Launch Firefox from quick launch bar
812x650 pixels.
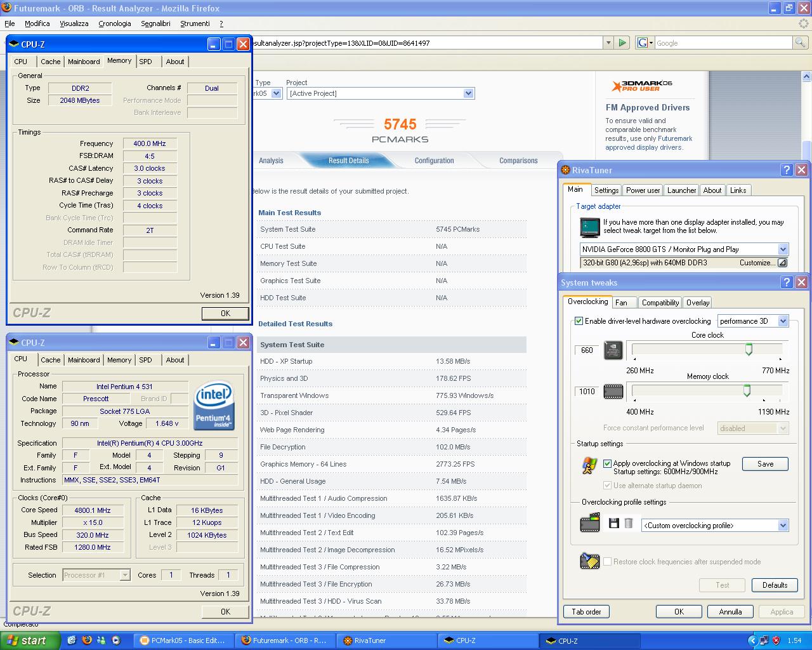coord(86,640)
